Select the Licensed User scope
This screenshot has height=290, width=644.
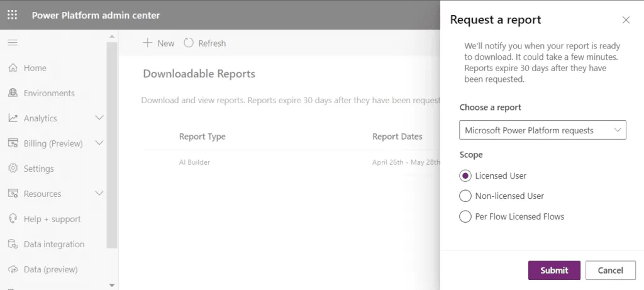point(465,176)
